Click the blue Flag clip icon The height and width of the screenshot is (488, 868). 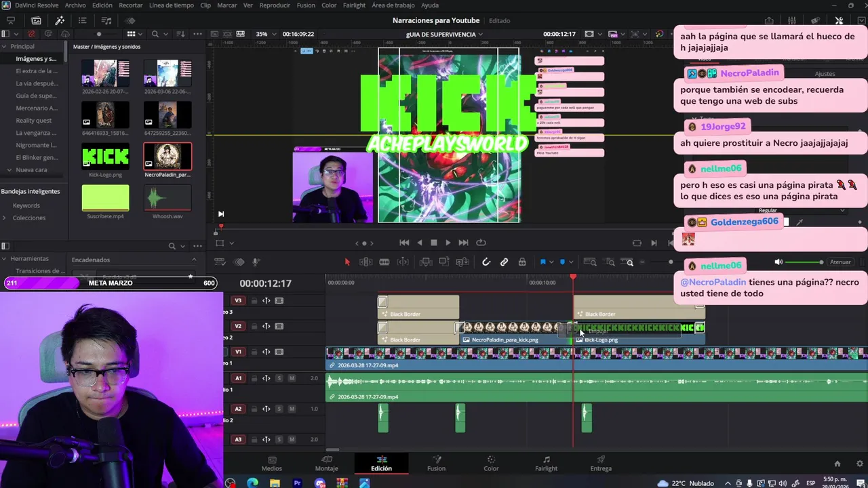(x=542, y=262)
